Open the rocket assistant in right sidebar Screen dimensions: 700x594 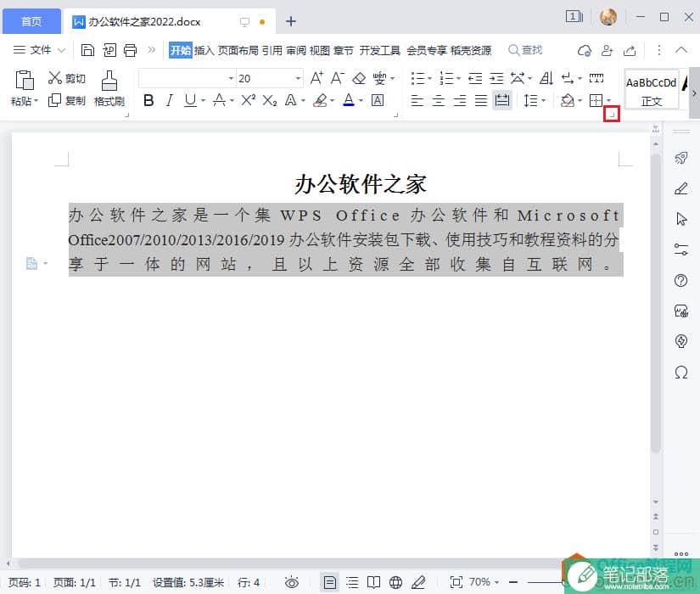[x=680, y=158]
